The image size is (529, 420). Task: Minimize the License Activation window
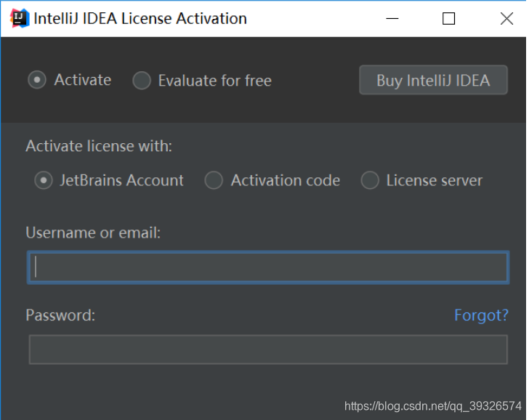click(x=392, y=19)
